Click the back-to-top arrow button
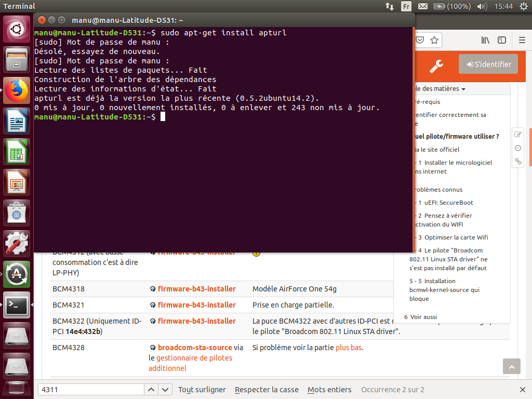 tap(512, 366)
